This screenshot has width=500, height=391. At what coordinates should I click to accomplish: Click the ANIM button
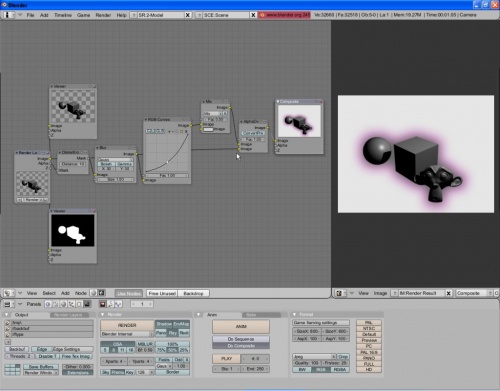coord(241,326)
